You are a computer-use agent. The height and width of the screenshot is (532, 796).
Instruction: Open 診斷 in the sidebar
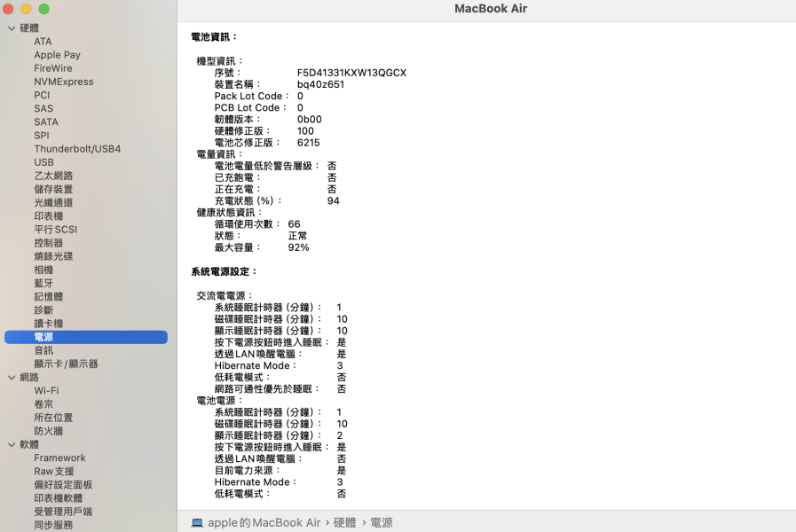point(43,310)
